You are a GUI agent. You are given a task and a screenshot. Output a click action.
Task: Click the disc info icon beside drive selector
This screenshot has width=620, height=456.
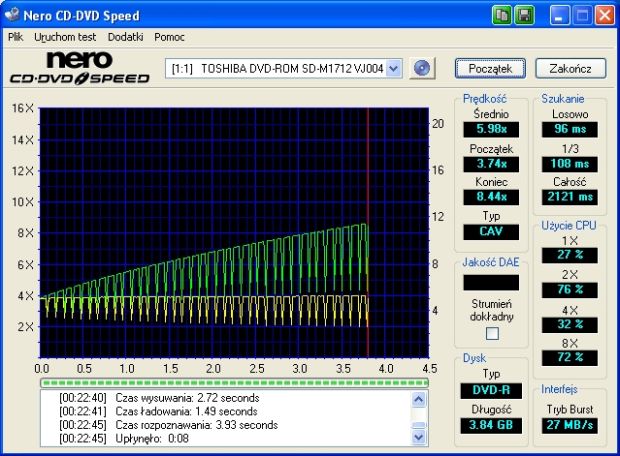point(422,68)
